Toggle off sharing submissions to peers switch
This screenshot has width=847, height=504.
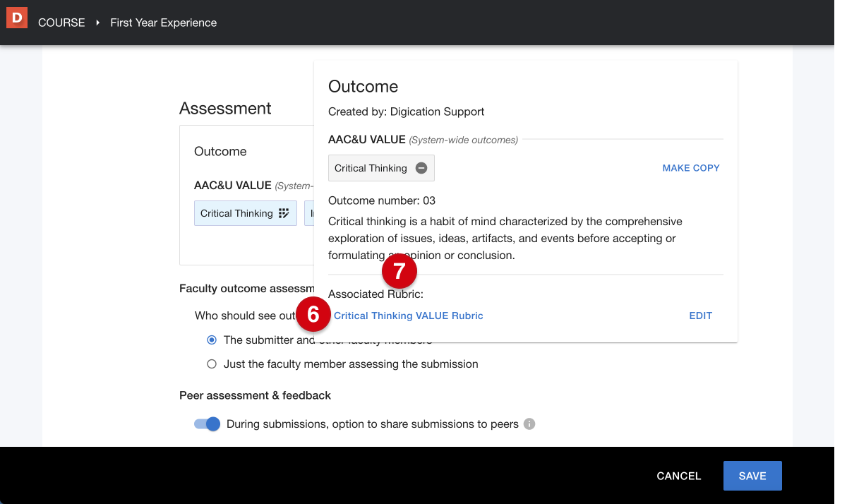[208, 424]
